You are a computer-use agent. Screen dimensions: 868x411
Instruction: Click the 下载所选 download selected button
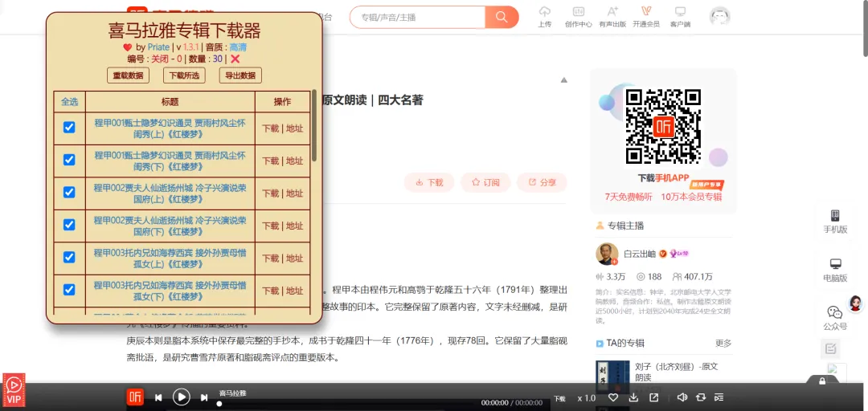[184, 75]
